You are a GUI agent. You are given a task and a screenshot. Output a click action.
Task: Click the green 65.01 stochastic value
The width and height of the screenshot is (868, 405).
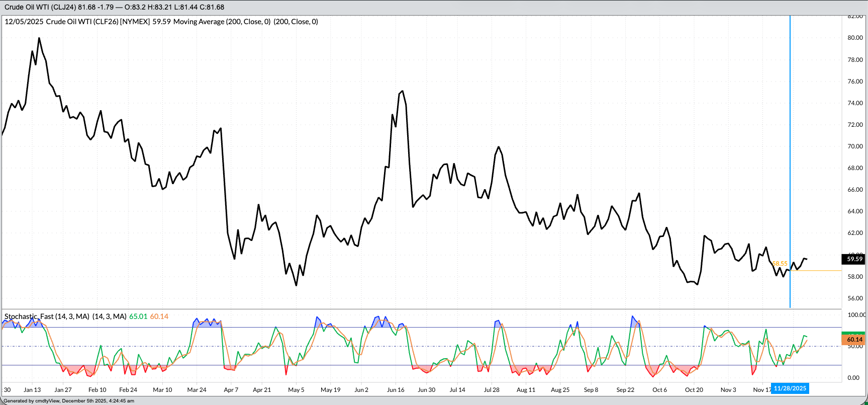[138, 316]
